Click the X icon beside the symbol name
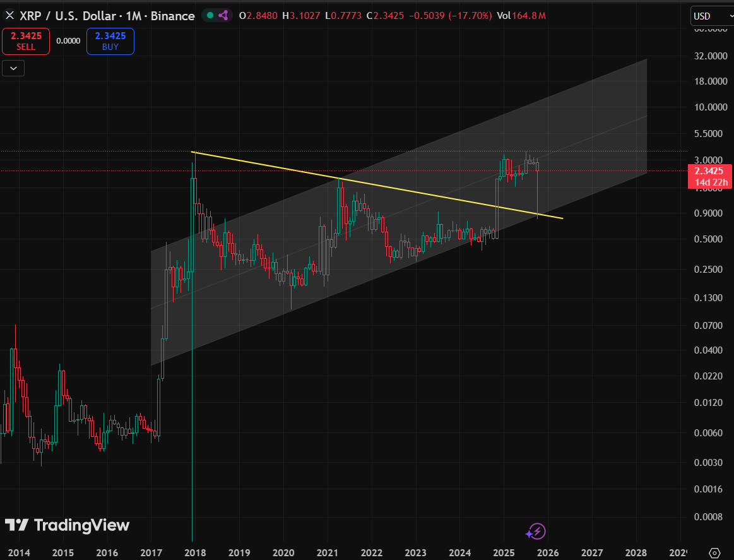The height and width of the screenshot is (560, 734). pos(9,16)
